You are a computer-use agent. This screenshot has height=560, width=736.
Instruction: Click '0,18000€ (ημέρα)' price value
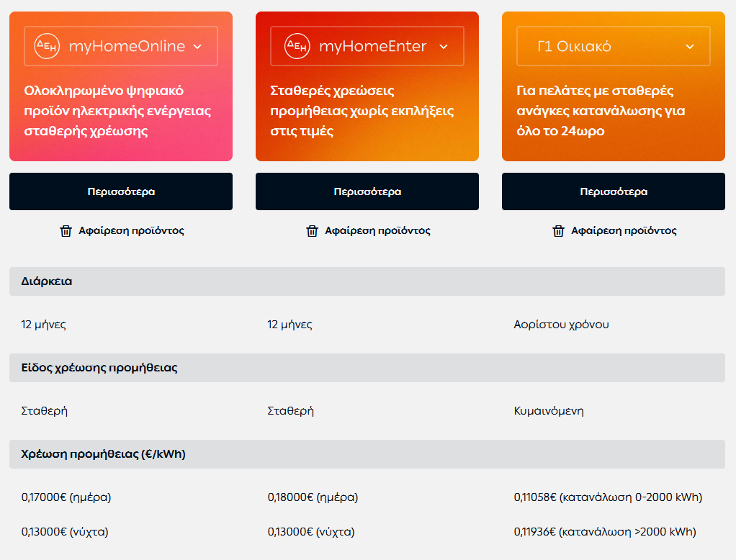point(313,497)
